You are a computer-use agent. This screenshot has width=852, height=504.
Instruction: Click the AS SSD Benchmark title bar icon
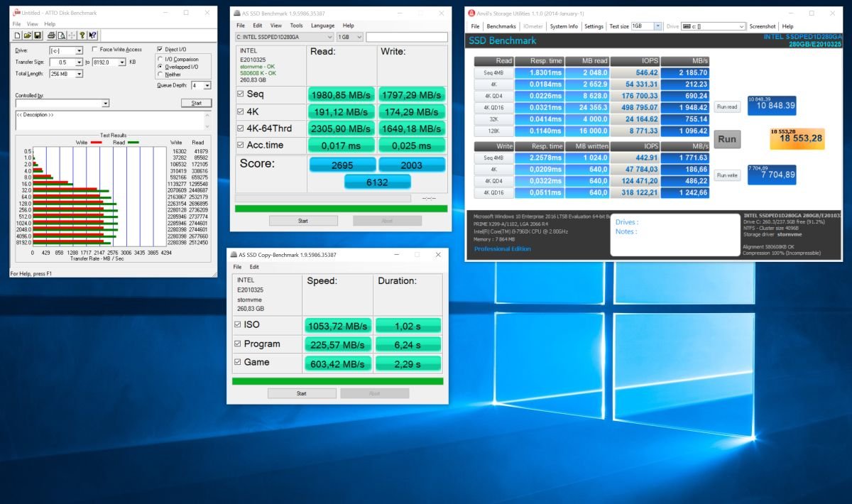238,13
